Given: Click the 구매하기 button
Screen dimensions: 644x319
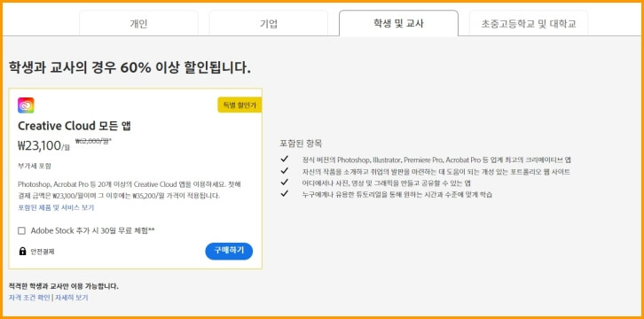Looking at the screenshot, I should pos(229,251).
